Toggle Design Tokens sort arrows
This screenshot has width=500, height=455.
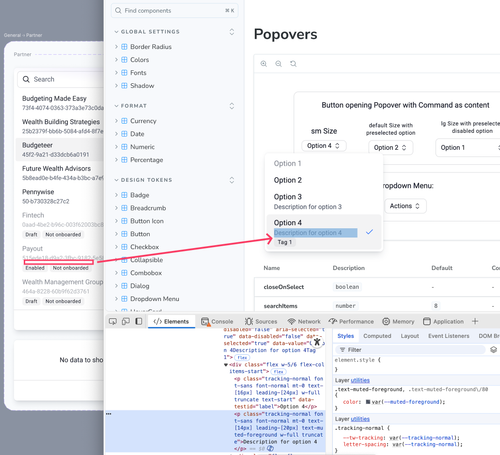[x=232, y=180]
